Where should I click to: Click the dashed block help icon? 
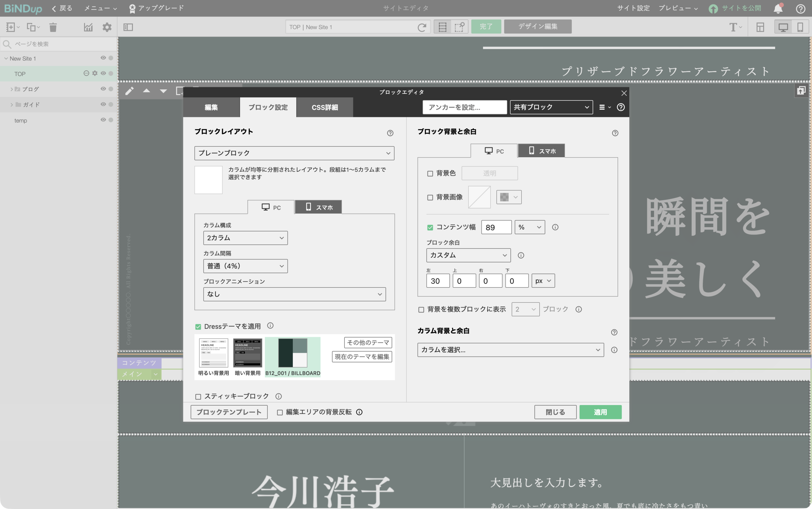coord(459,27)
